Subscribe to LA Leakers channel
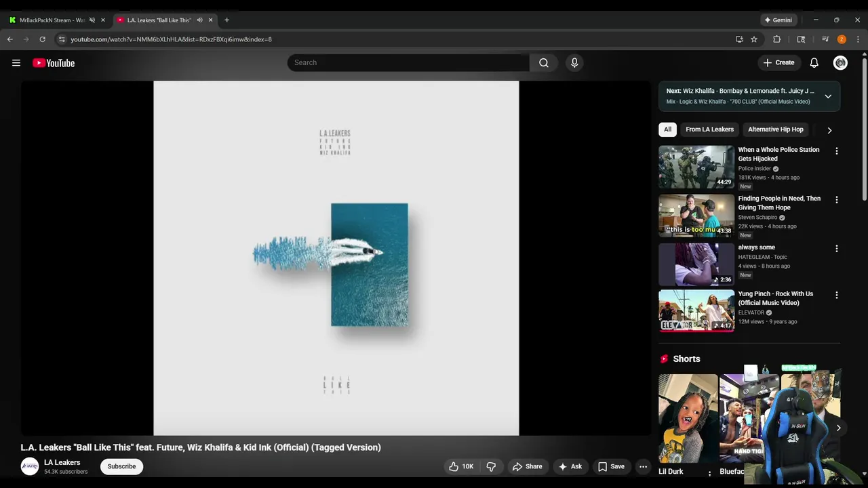This screenshot has width=868, height=488. point(121,466)
